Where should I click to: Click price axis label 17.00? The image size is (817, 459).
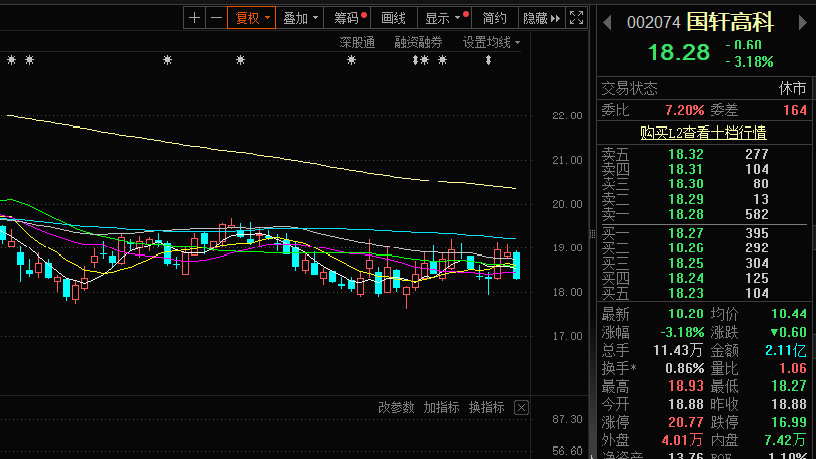click(x=567, y=337)
